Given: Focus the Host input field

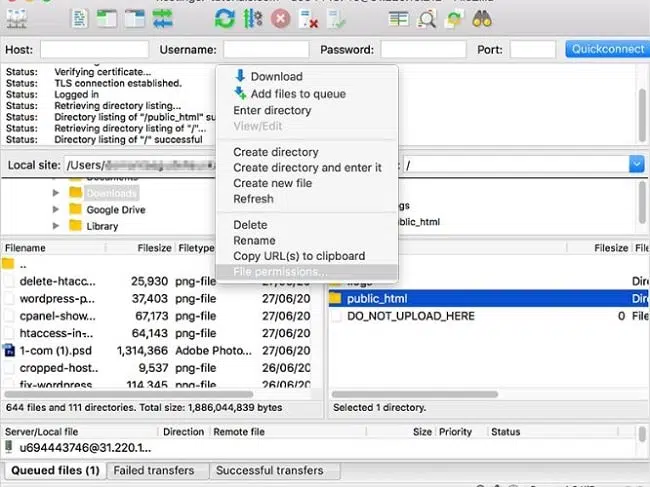Looking at the screenshot, I should point(95,49).
